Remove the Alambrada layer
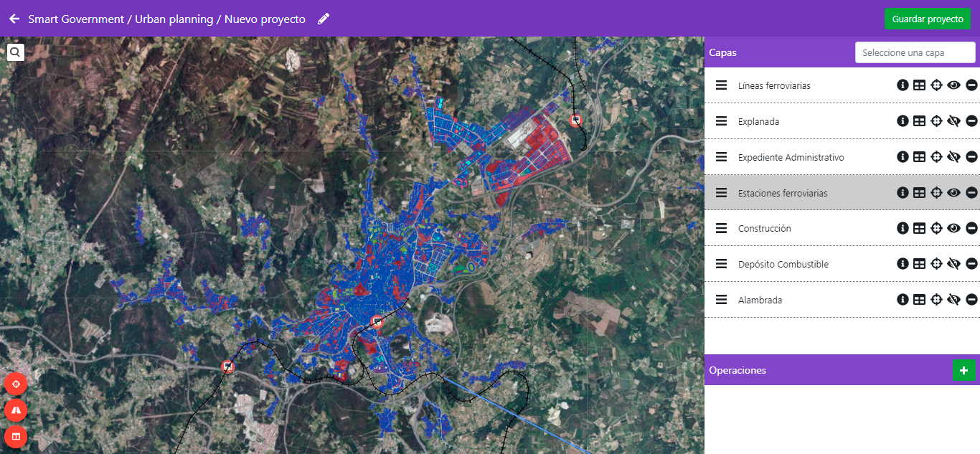This screenshot has width=980, height=454. pyautogui.click(x=971, y=300)
